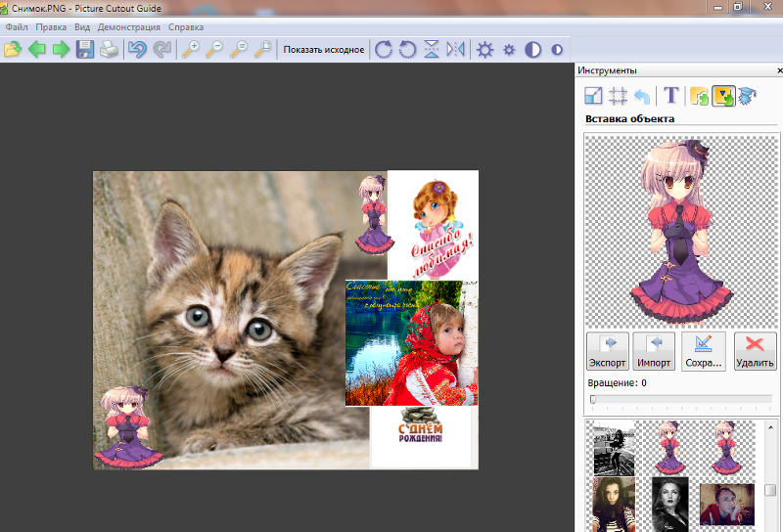Redo action with the gray curved arrow
The height and width of the screenshot is (532, 783).
(162, 50)
